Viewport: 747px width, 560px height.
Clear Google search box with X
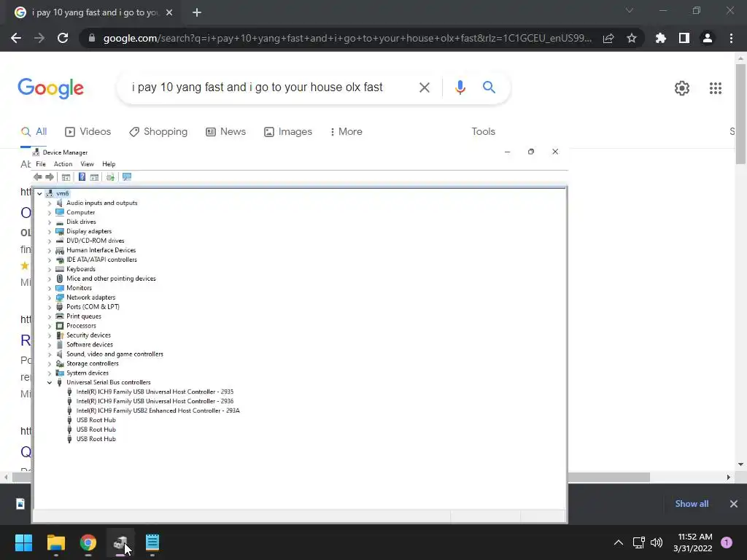point(425,87)
